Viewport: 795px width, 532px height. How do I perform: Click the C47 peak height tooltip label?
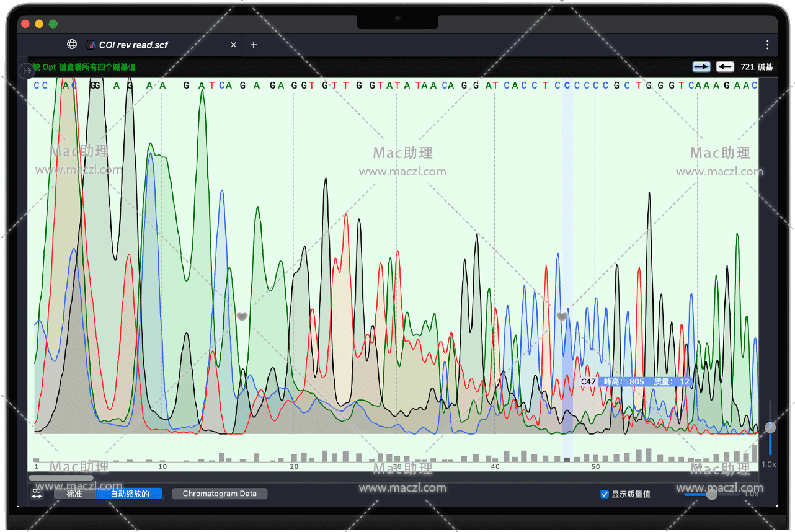tap(635, 382)
